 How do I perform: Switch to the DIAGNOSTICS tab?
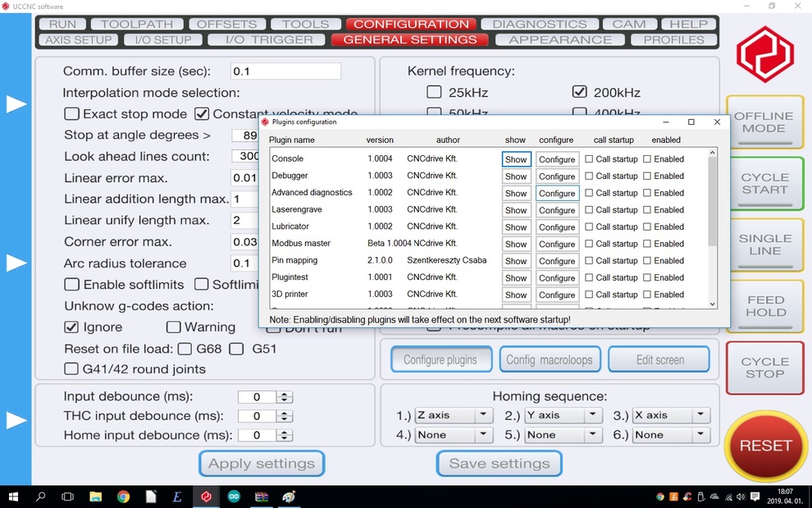pos(539,24)
